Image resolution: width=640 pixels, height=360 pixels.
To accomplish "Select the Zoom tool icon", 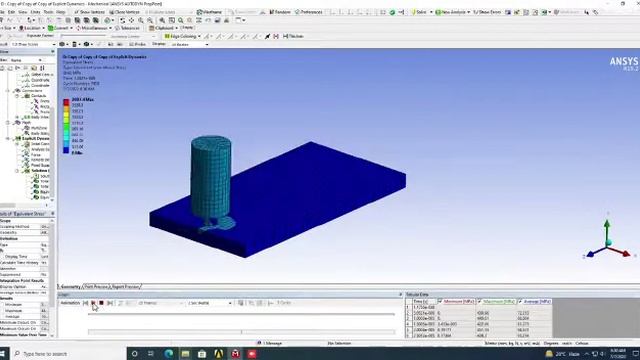I will tap(141, 20).
